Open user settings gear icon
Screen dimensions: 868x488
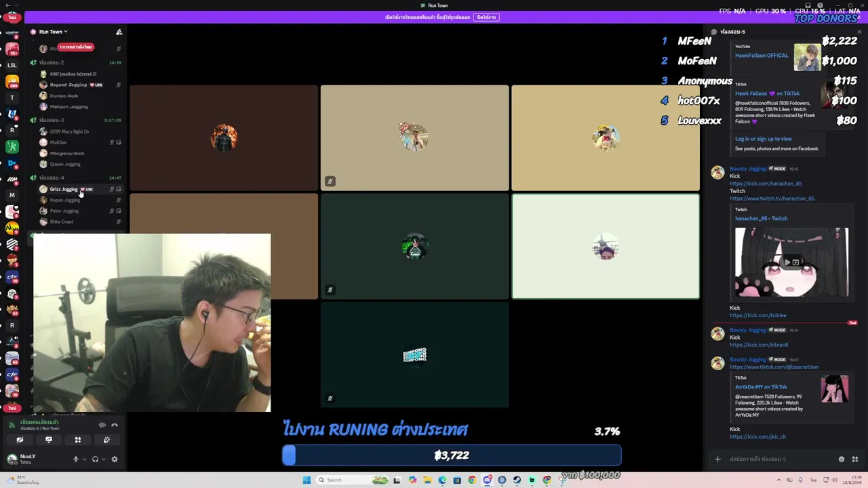115,459
